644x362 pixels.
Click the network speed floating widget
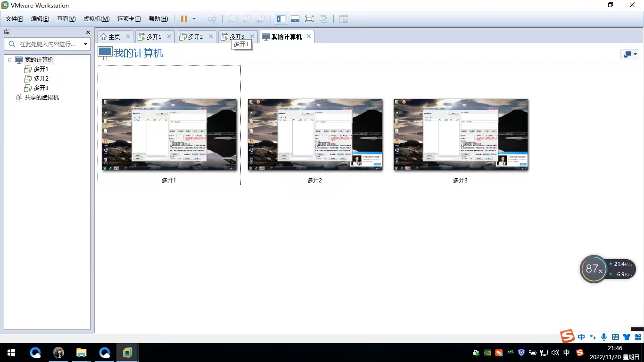coord(621,269)
